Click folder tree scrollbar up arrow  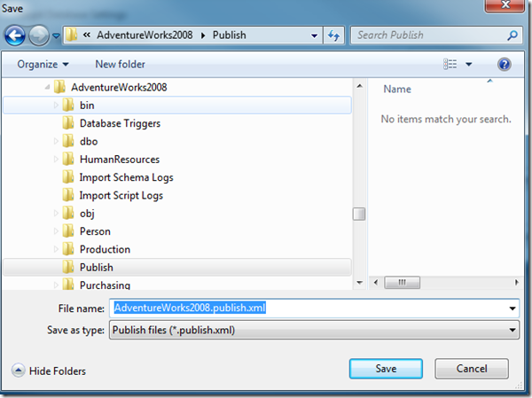pyautogui.click(x=359, y=86)
